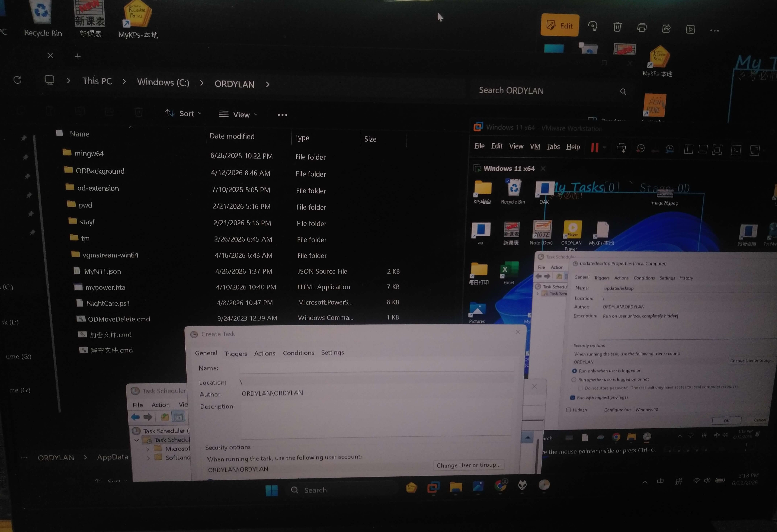
Task: Click back arrow in host Task Scheduler toolbar
Action: (135, 417)
